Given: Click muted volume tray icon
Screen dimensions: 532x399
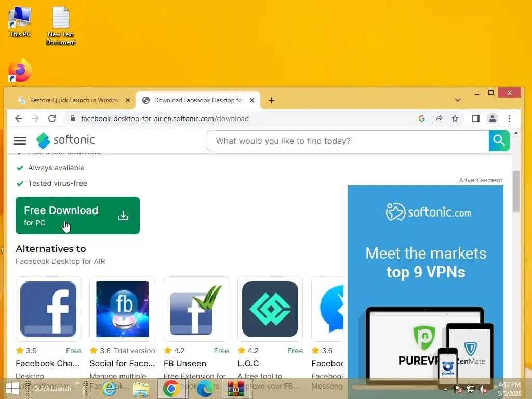Looking at the screenshot, I should click(x=483, y=389).
